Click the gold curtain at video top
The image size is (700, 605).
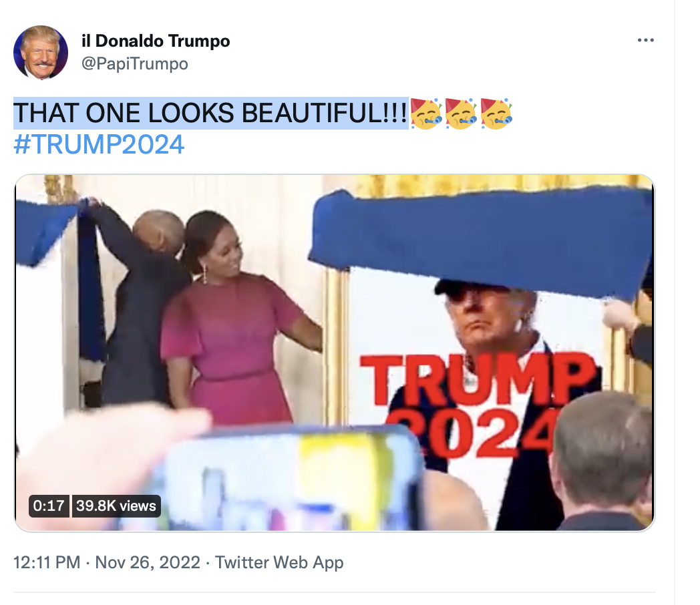[500, 184]
